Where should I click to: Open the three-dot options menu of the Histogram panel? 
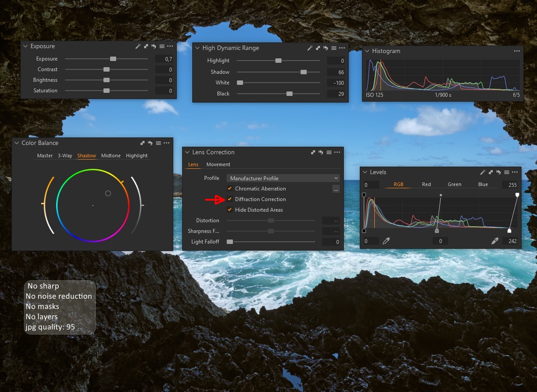click(x=517, y=51)
